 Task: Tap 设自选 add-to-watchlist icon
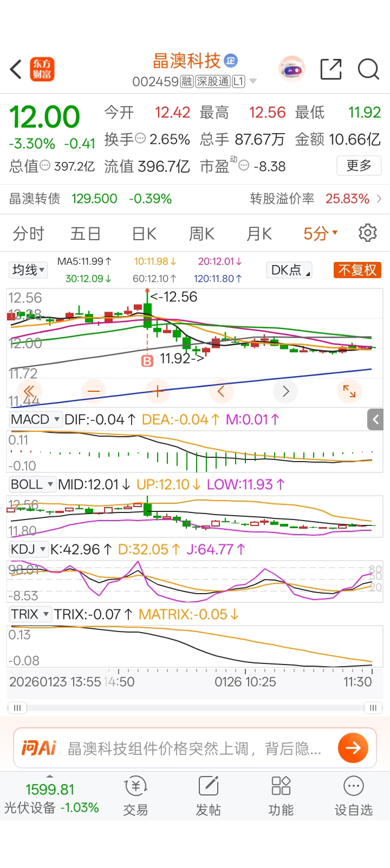pos(354,796)
